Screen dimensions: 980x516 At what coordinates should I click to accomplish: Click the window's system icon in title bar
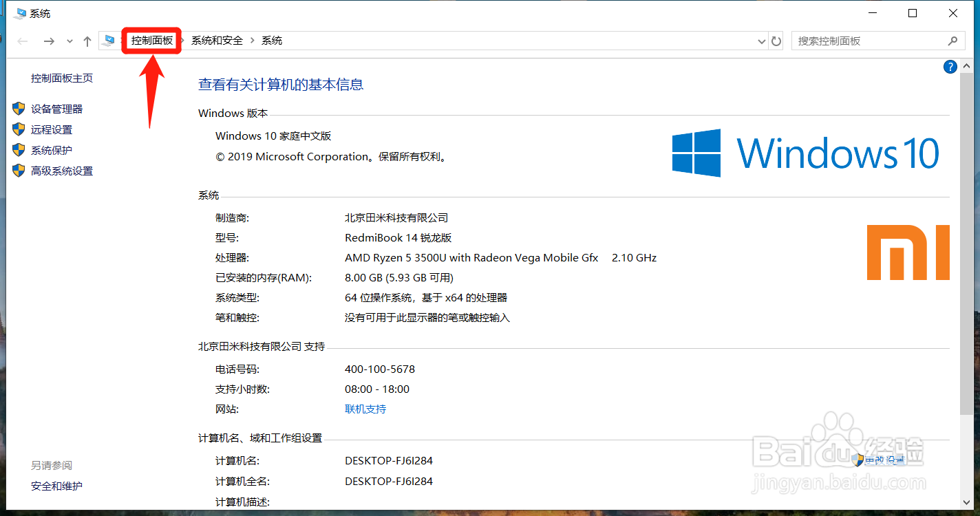pos(19,13)
